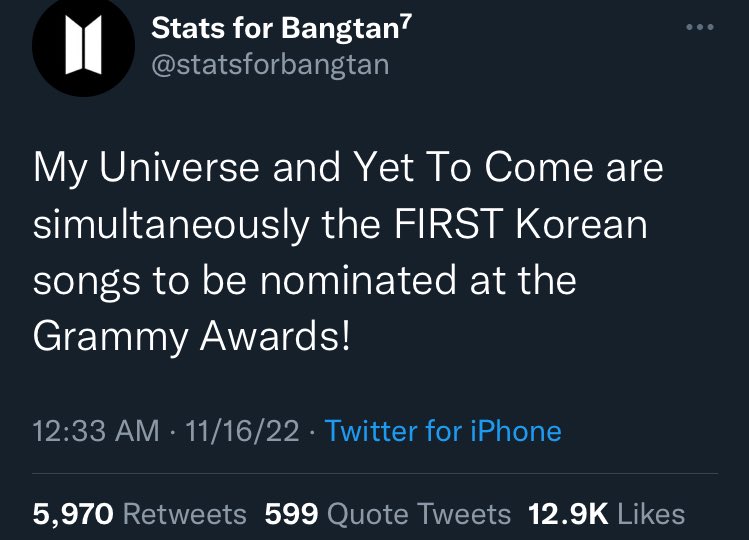Image resolution: width=749 pixels, height=540 pixels.
Task: Click the Grammy Awards! line of the tweet
Action: click(192, 336)
